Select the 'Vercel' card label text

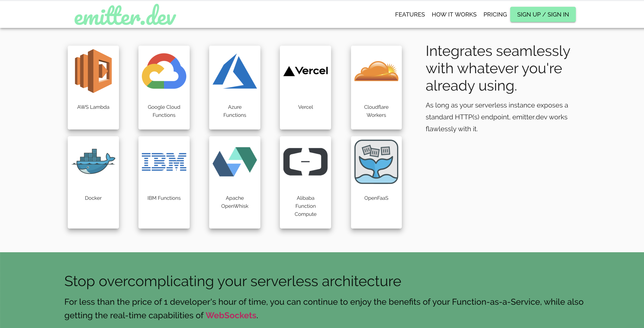[305, 107]
